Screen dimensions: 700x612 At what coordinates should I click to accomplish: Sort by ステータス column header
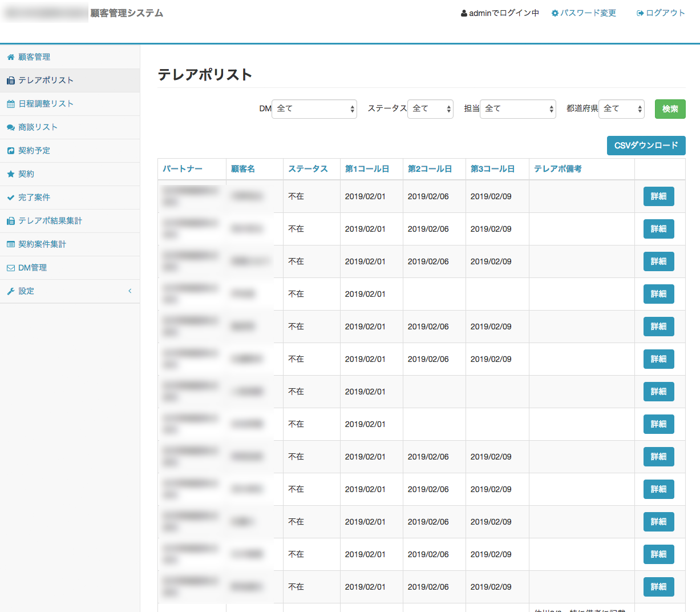pyautogui.click(x=308, y=169)
